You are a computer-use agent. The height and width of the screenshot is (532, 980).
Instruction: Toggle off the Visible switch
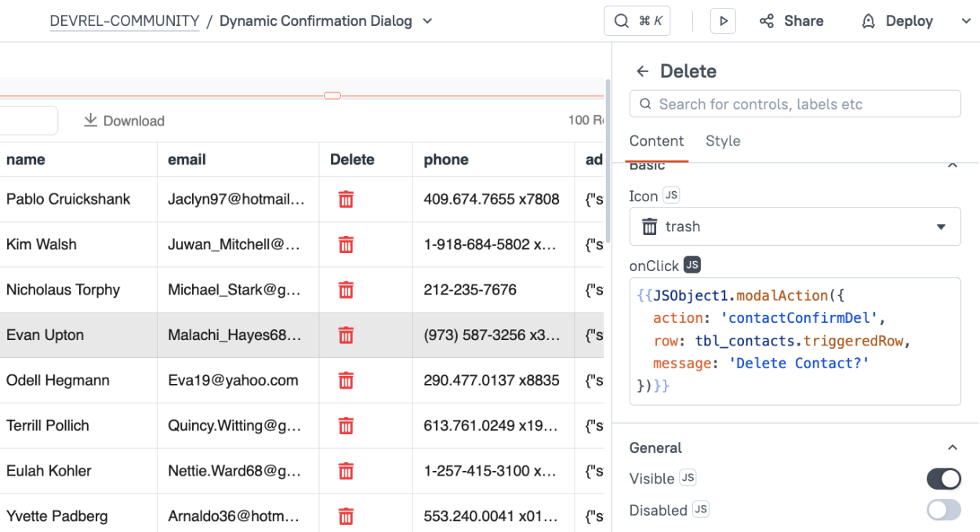943,478
